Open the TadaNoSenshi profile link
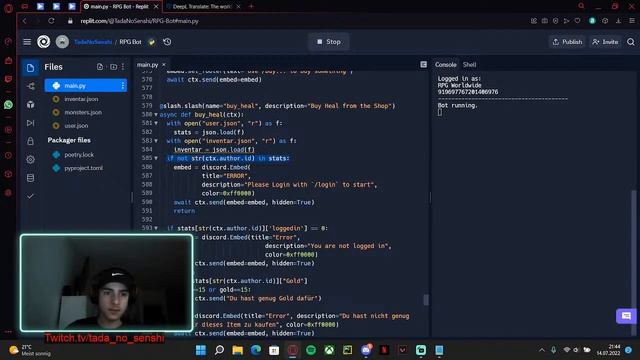Screen dimensions: 640x360 click(x=93, y=42)
